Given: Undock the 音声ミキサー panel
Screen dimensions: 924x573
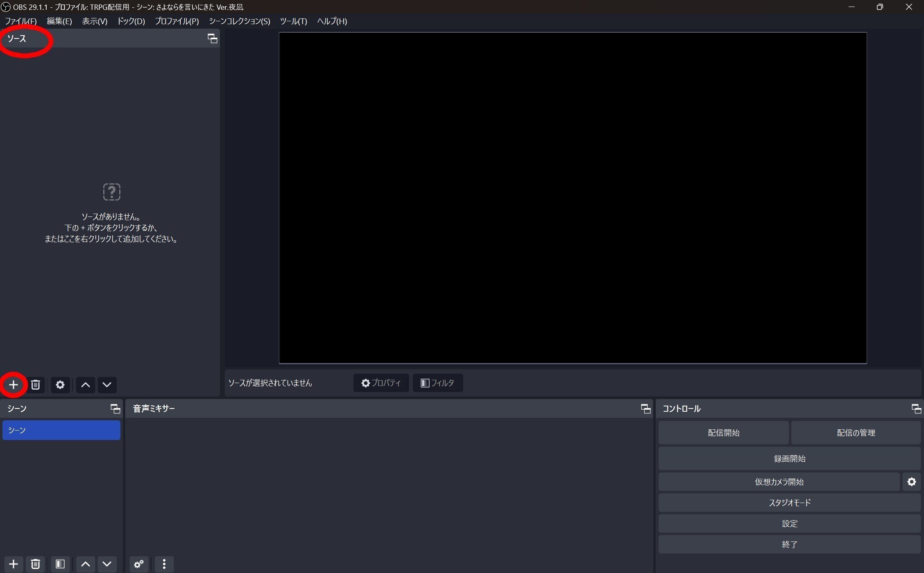Looking at the screenshot, I should click(645, 408).
